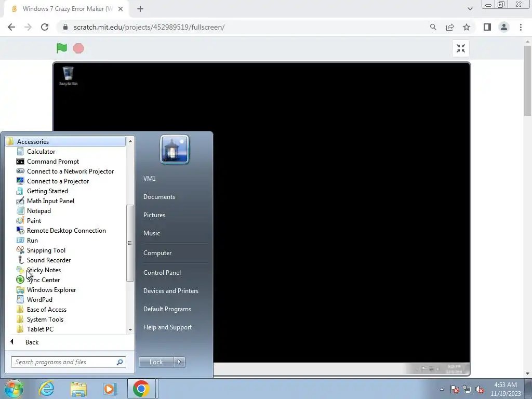Open Devices and Printers
Screen dimensions: 532x399
pos(170,291)
